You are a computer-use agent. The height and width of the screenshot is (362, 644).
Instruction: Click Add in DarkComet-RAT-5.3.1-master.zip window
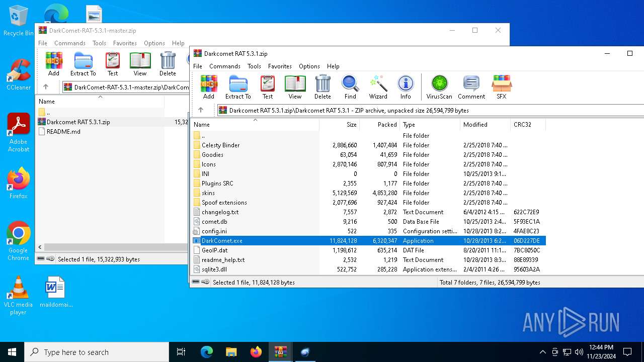[54, 64]
